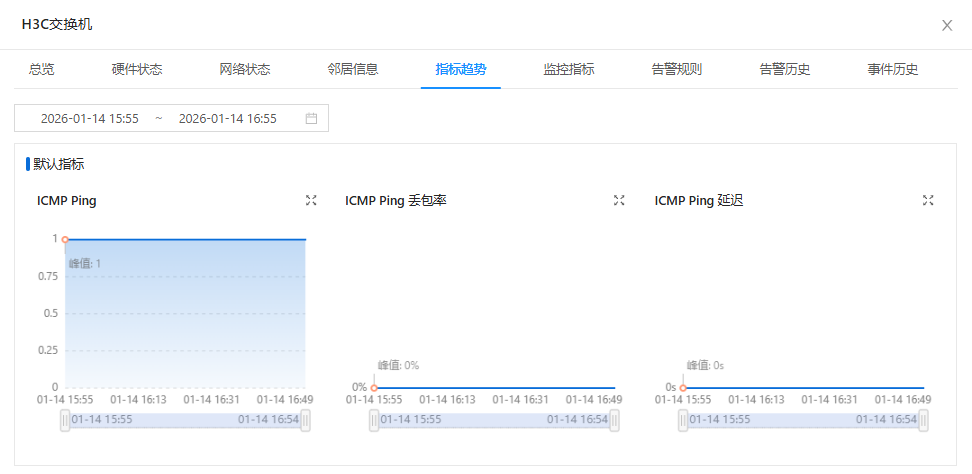The width and height of the screenshot is (972, 474).
Task: Close the H3C交换机 dialog
Action: click(x=947, y=25)
